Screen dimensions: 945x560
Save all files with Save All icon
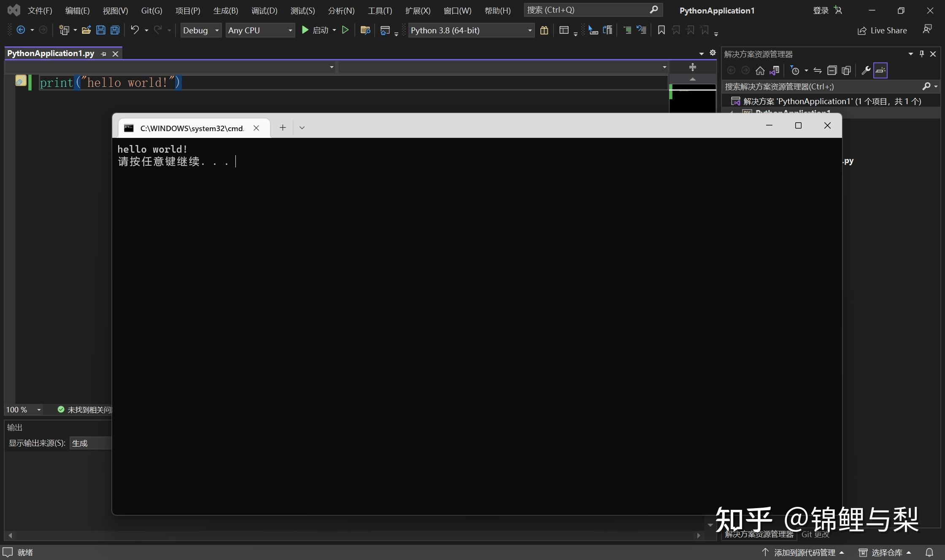point(114,30)
